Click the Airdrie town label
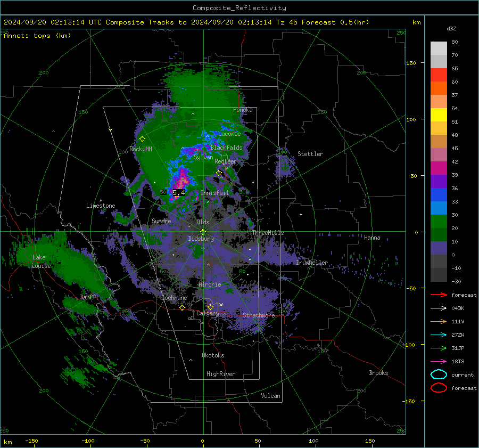 [x=210, y=284]
